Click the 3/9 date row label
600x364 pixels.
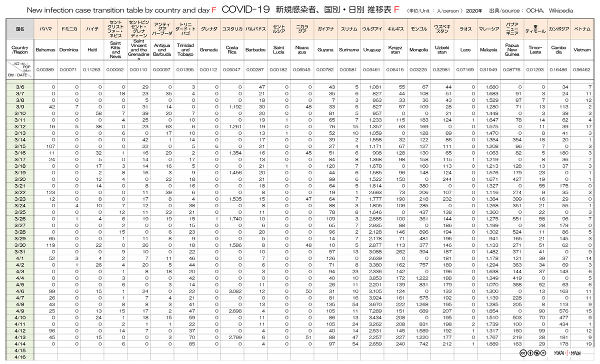[19, 107]
